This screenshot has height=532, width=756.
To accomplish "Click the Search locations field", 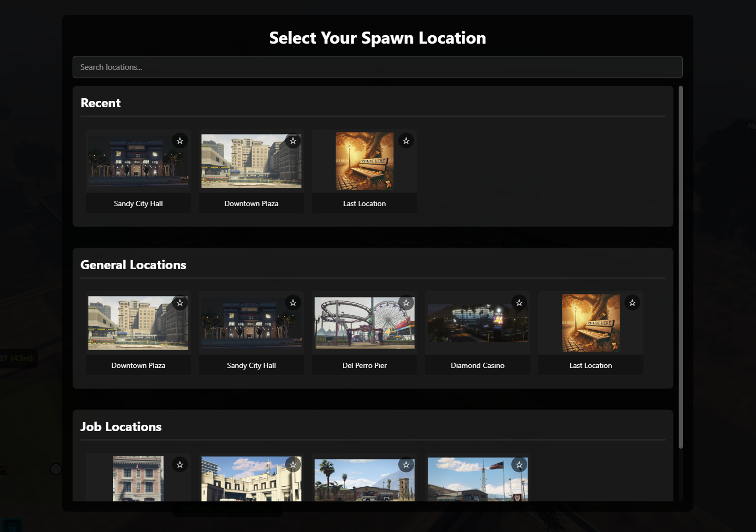I will tap(378, 67).
